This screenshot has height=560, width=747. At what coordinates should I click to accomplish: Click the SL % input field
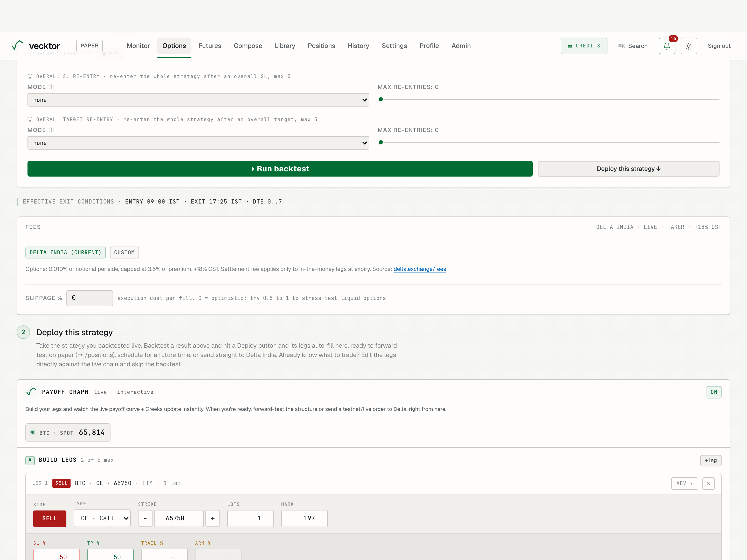pos(56,555)
